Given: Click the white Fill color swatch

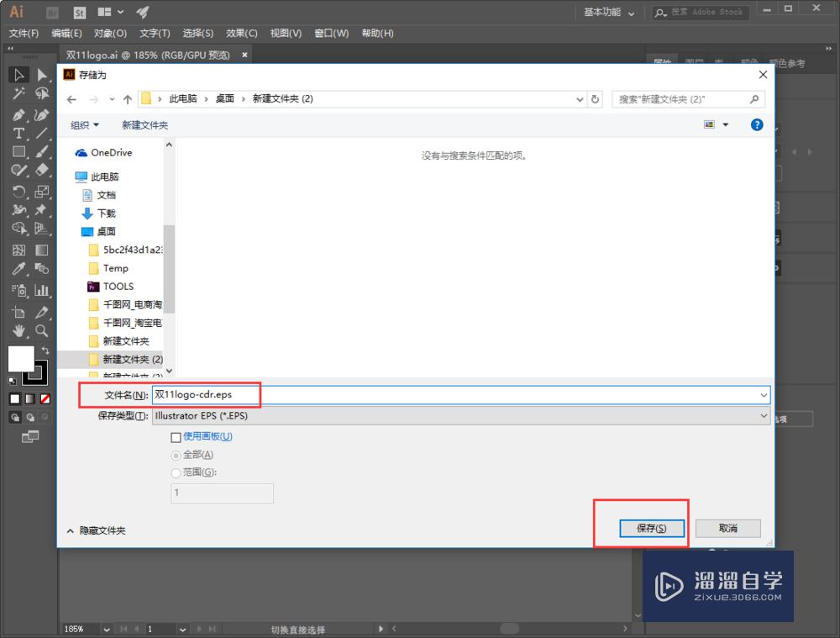Looking at the screenshot, I should click(21, 359).
